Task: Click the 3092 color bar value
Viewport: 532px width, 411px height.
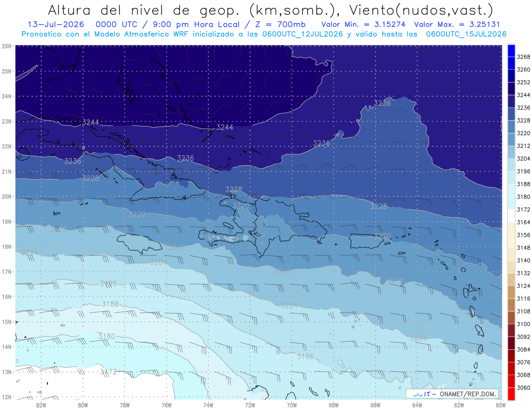Action: click(x=524, y=337)
